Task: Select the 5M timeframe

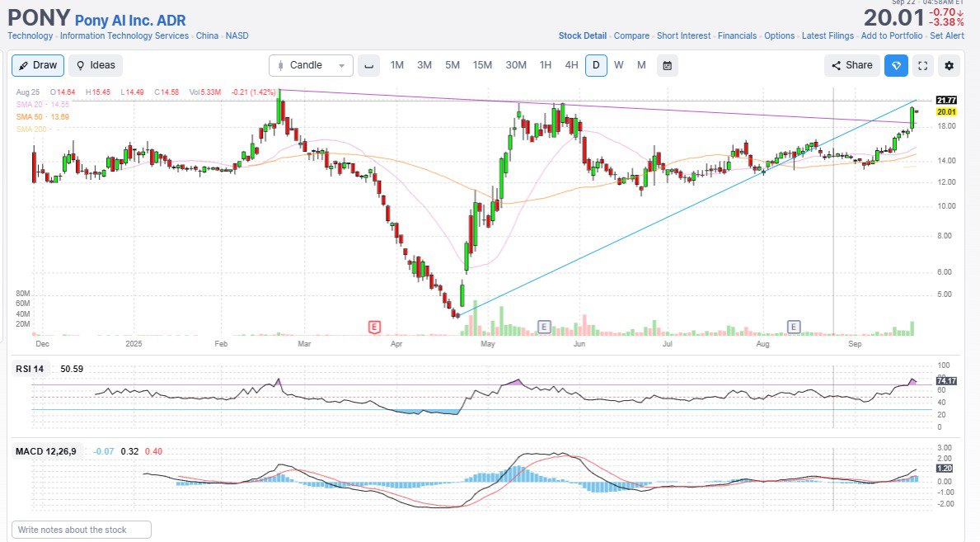Action: [x=452, y=65]
